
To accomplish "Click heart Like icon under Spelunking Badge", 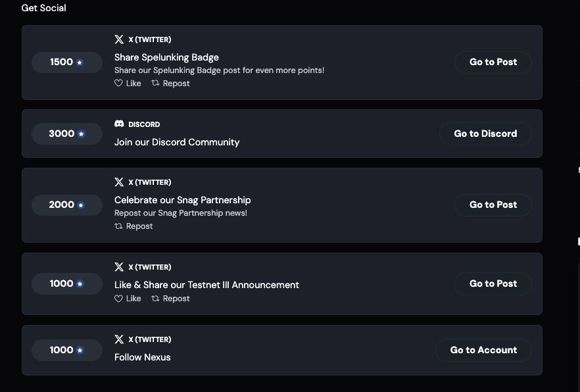I will click(x=118, y=84).
